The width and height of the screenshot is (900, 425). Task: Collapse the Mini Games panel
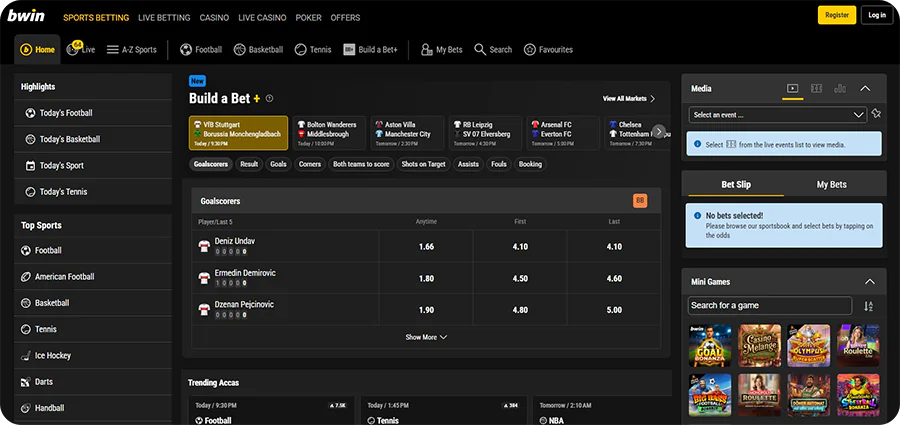[870, 282]
